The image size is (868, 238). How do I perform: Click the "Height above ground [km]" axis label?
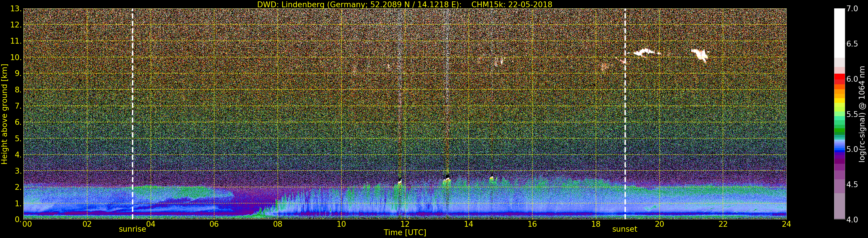pos(4,114)
